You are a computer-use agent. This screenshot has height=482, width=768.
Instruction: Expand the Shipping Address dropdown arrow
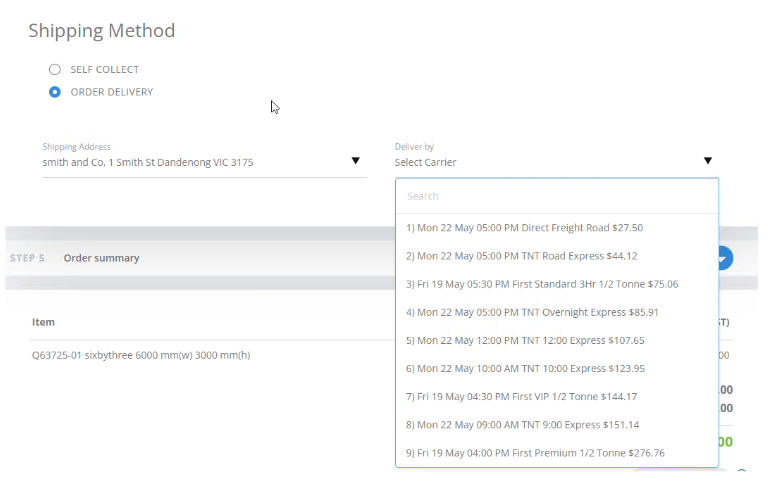355,161
